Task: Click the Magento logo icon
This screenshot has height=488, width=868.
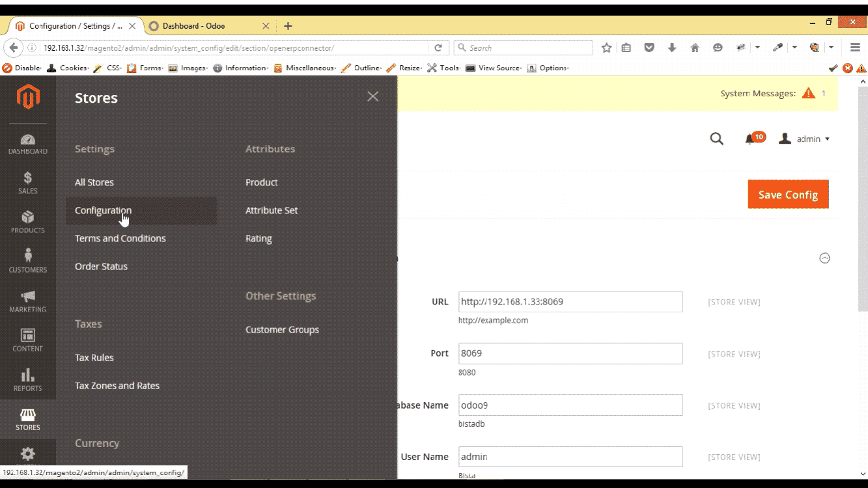Action: coord(28,98)
